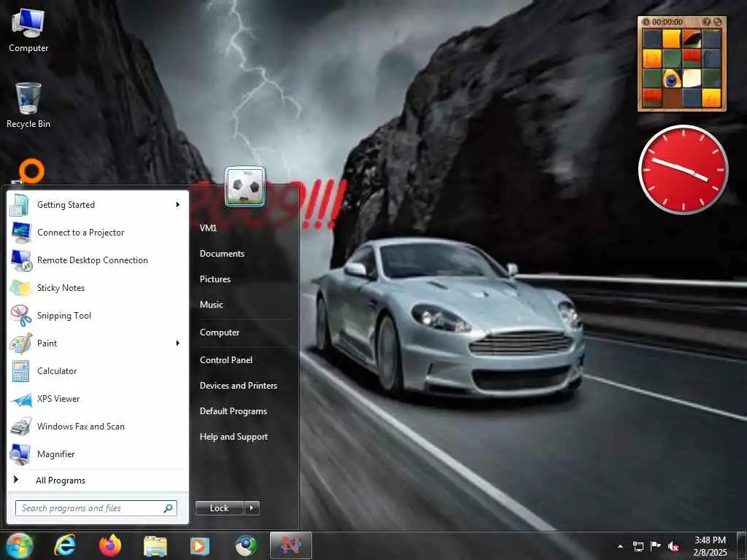Click the orange ring desktop icon

(x=31, y=171)
